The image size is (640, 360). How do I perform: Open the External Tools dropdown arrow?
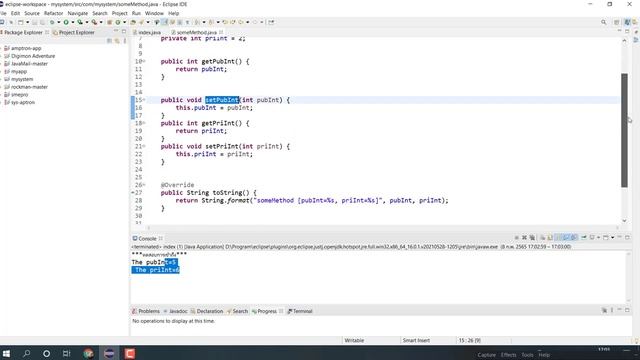tap(101, 22)
